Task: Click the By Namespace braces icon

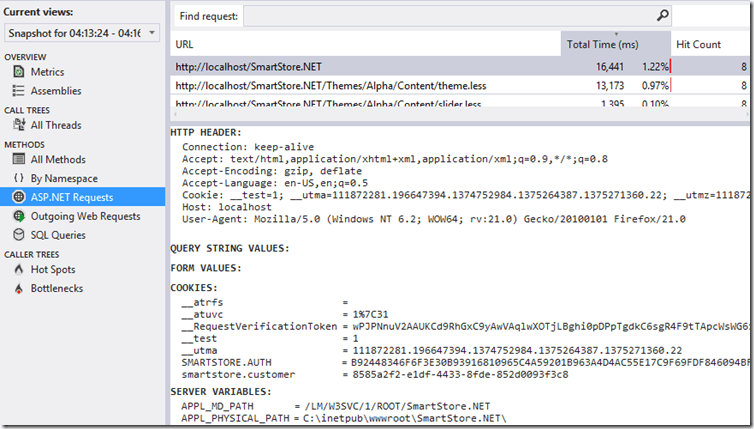Action: [x=19, y=178]
